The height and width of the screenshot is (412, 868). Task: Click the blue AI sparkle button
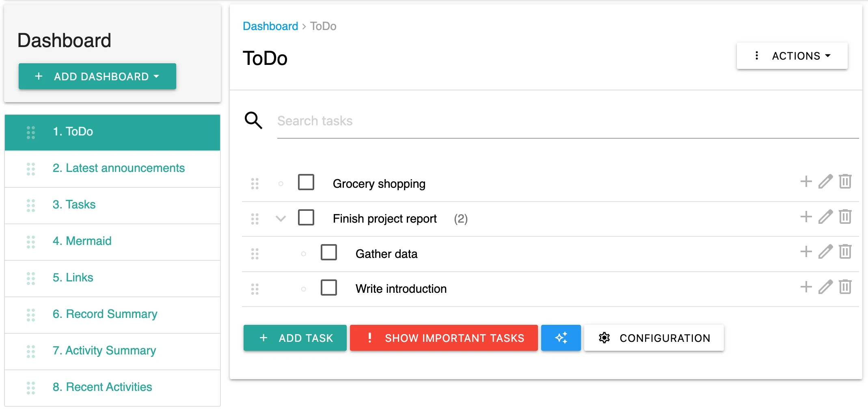click(561, 338)
